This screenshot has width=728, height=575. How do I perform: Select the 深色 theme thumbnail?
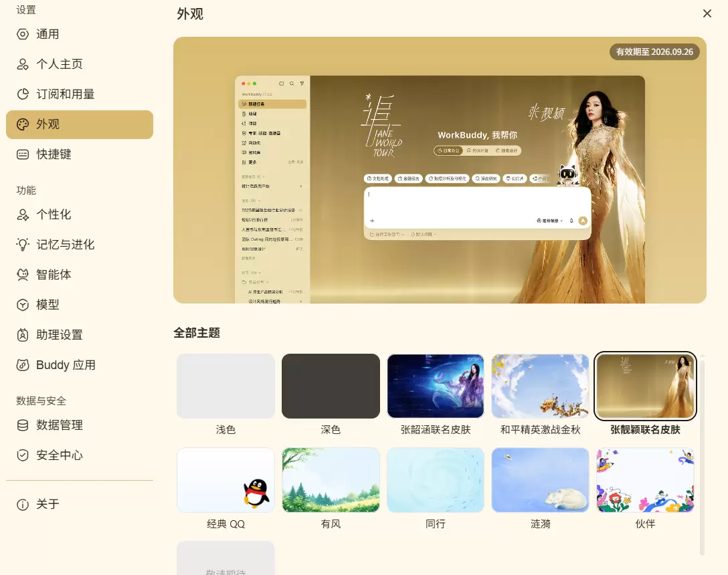(x=331, y=386)
